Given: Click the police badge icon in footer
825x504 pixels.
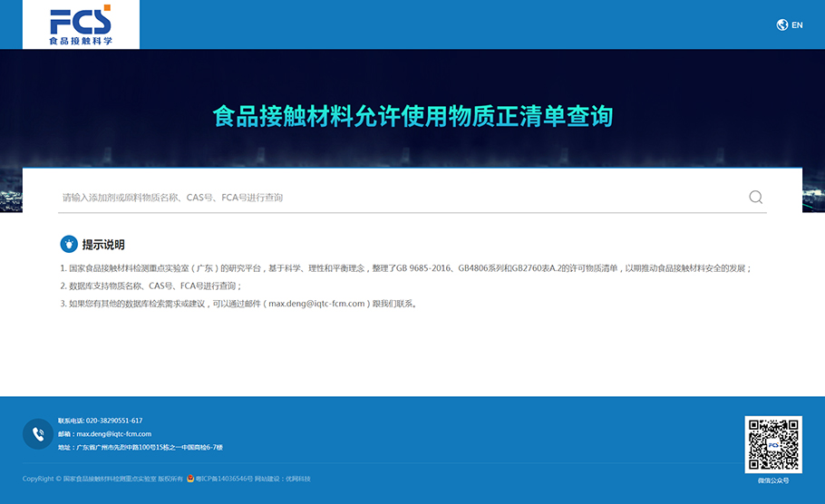Looking at the screenshot, I should [x=189, y=479].
